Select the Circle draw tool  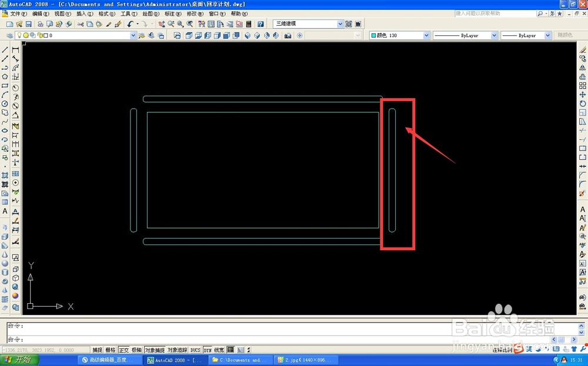pyautogui.click(x=5, y=104)
